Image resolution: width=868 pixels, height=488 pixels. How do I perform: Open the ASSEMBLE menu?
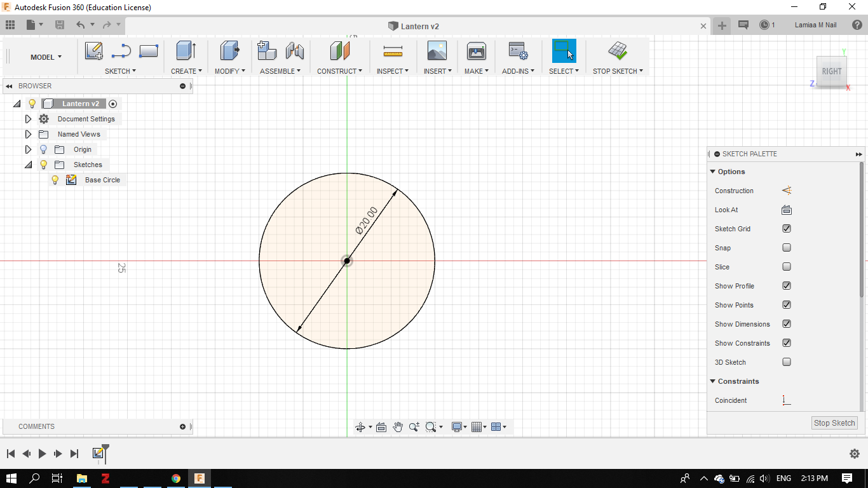coord(280,71)
